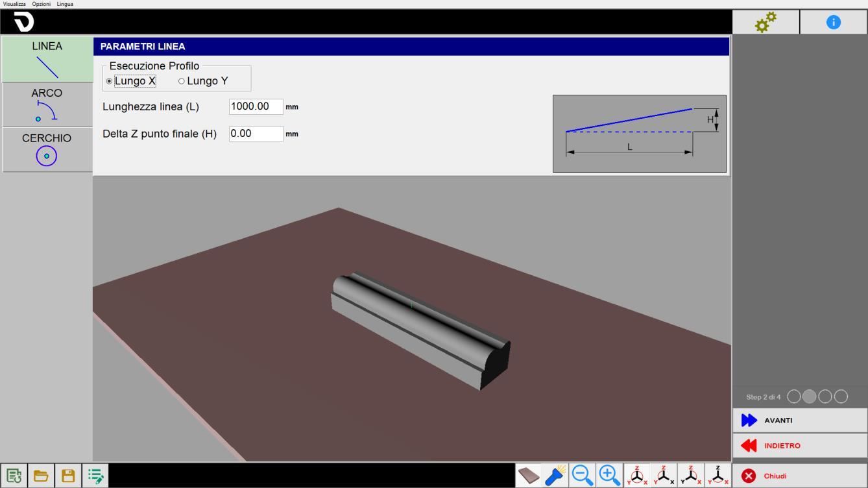Click the L and H line diagram

[x=639, y=134]
